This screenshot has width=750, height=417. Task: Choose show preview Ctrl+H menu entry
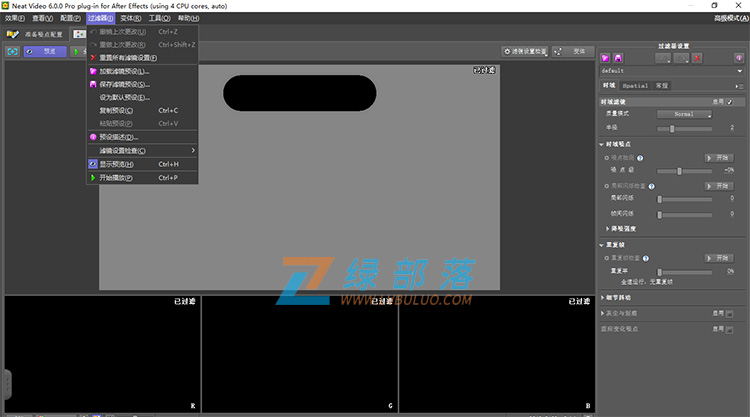(x=142, y=164)
